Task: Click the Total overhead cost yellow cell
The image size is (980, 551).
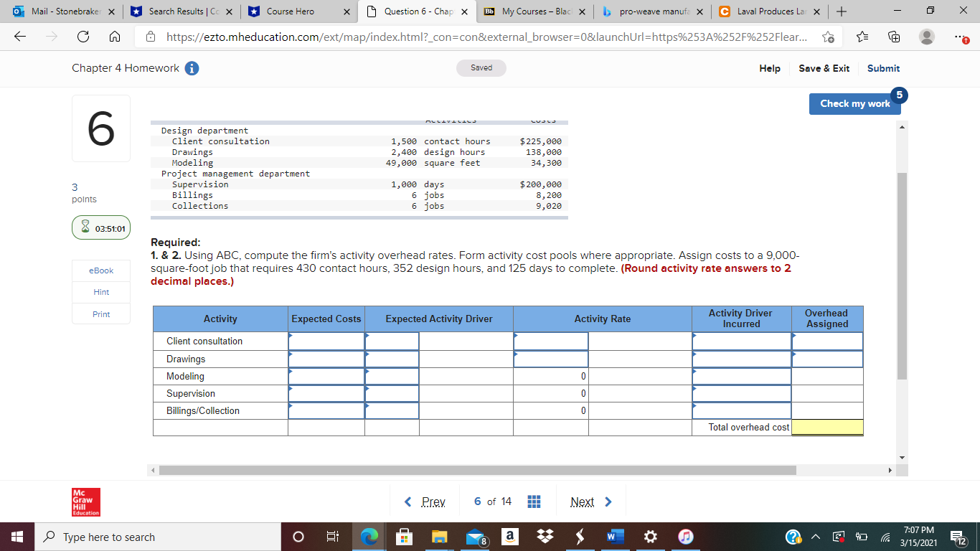Action: pos(827,427)
